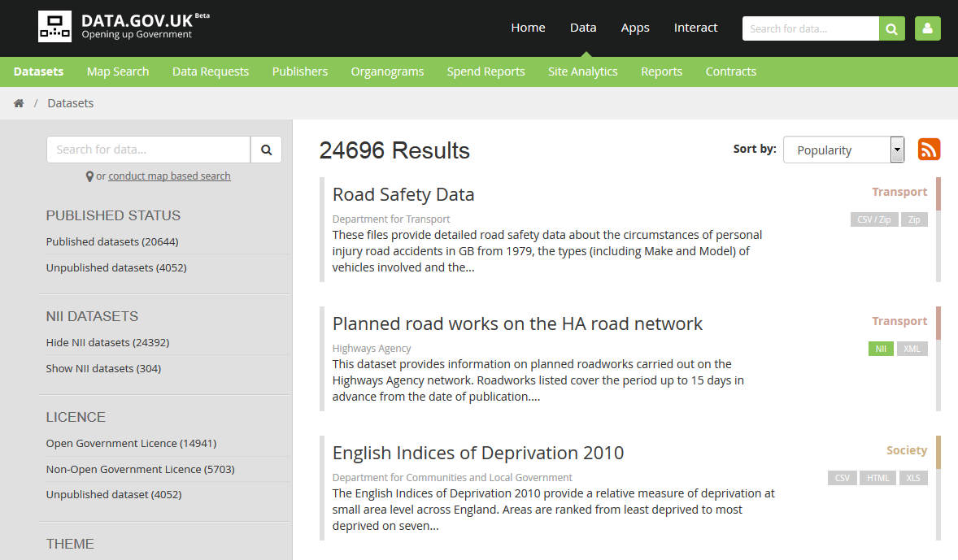Open the Road Safety Data dataset

coord(403,195)
